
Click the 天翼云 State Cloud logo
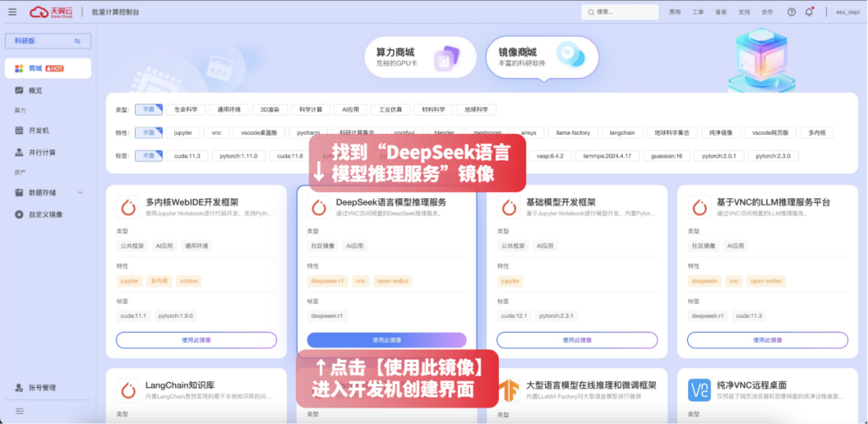51,11
